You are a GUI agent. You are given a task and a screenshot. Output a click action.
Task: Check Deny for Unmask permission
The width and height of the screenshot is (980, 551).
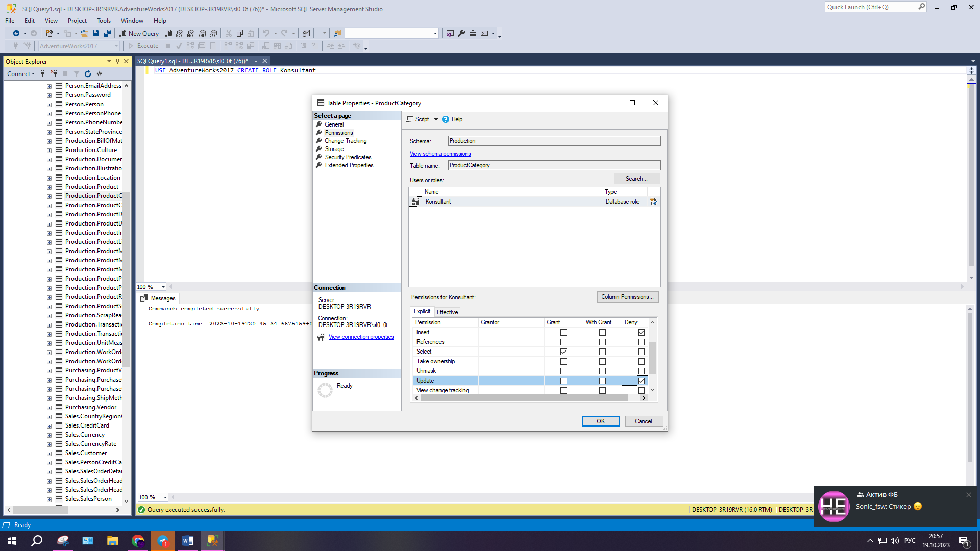(x=641, y=371)
